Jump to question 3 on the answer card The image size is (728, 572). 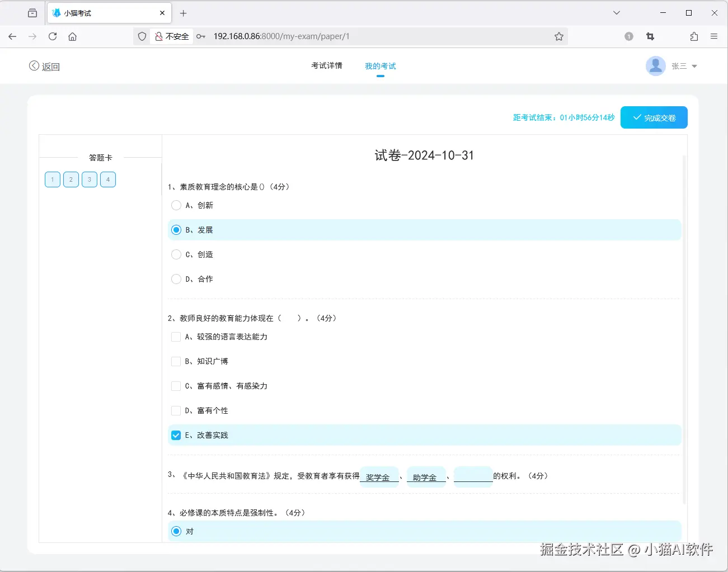point(89,179)
